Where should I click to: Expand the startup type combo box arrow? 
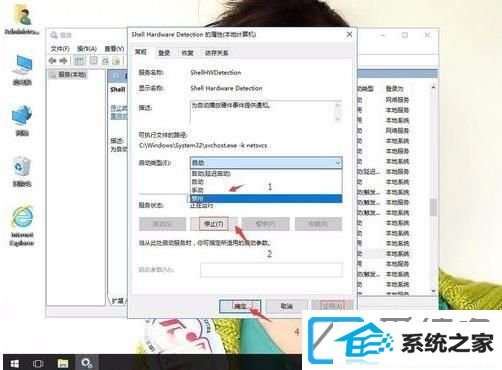coord(338,163)
